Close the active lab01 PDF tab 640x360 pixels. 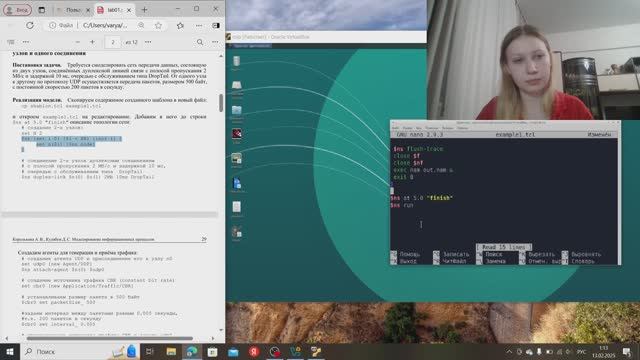click(129, 10)
